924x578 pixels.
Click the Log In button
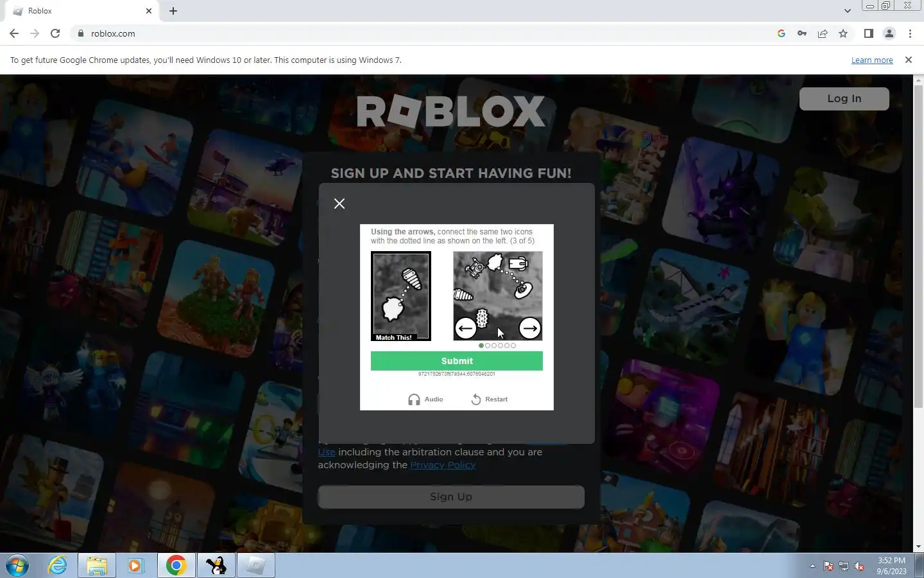(844, 98)
